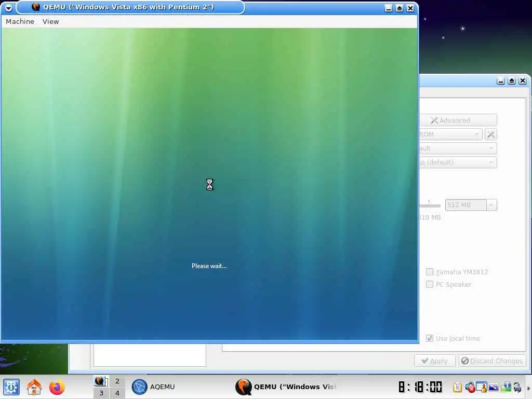532x399 pixels.
Task: Open the Home folder icon in taskbar
Action: pyautogui.click(x=34, y=387)
